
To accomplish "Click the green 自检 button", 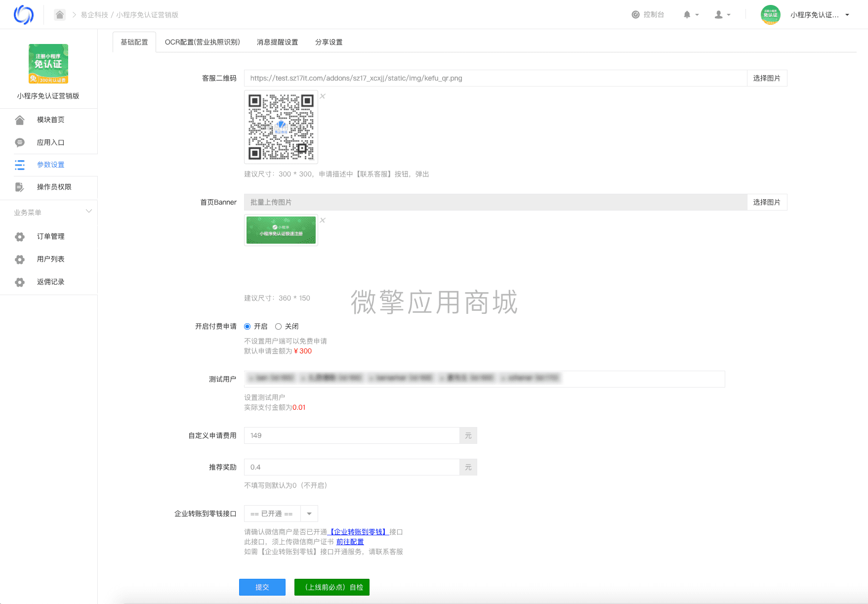I will [x=332, y=587].
